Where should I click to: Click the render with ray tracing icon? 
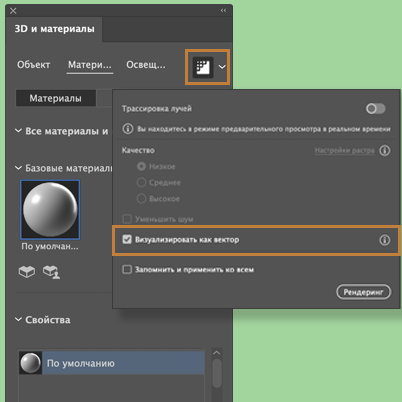[203, 67]
